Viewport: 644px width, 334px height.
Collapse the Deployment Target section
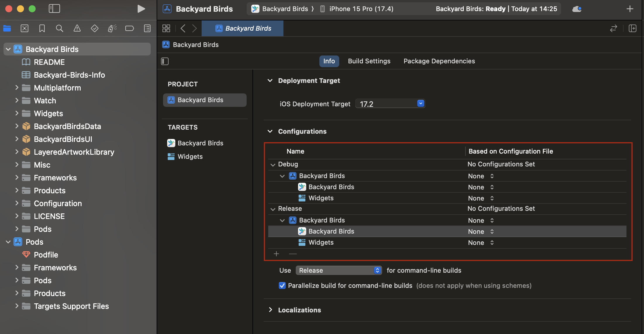[270, 81]
